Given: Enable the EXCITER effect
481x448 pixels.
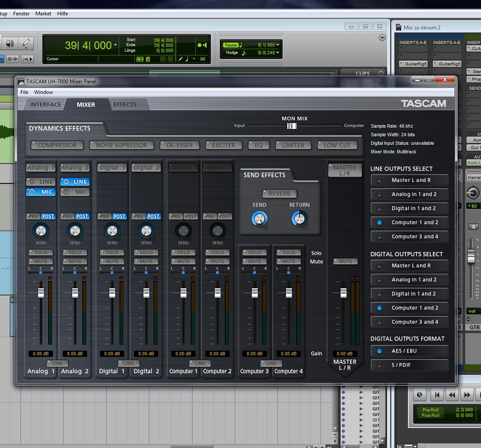Looking at the screenshot, I should [x=224, y=145].
